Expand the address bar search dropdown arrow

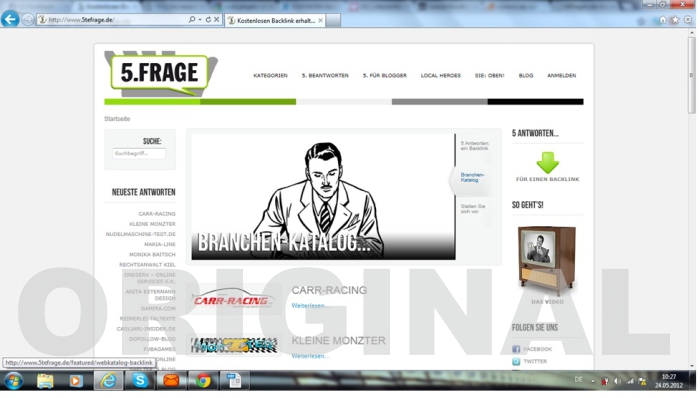click(x=200, y=20)
